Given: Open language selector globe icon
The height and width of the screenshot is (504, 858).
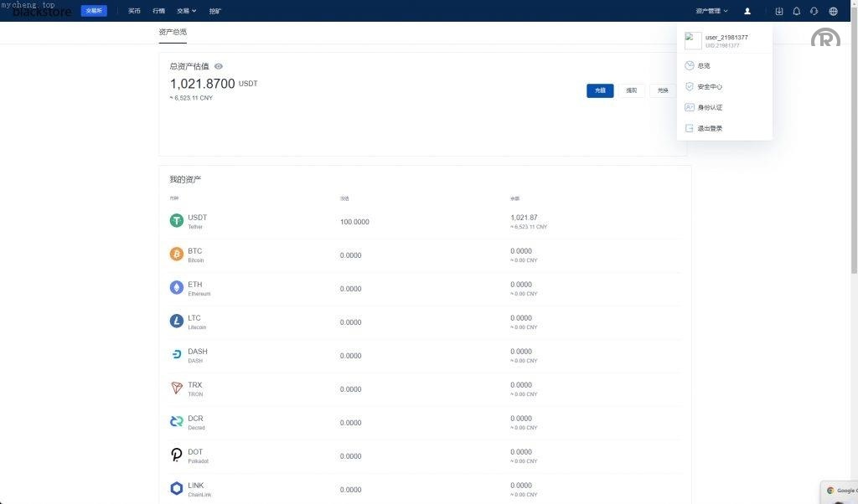Looking at the screenshot, I should point(833,11).
